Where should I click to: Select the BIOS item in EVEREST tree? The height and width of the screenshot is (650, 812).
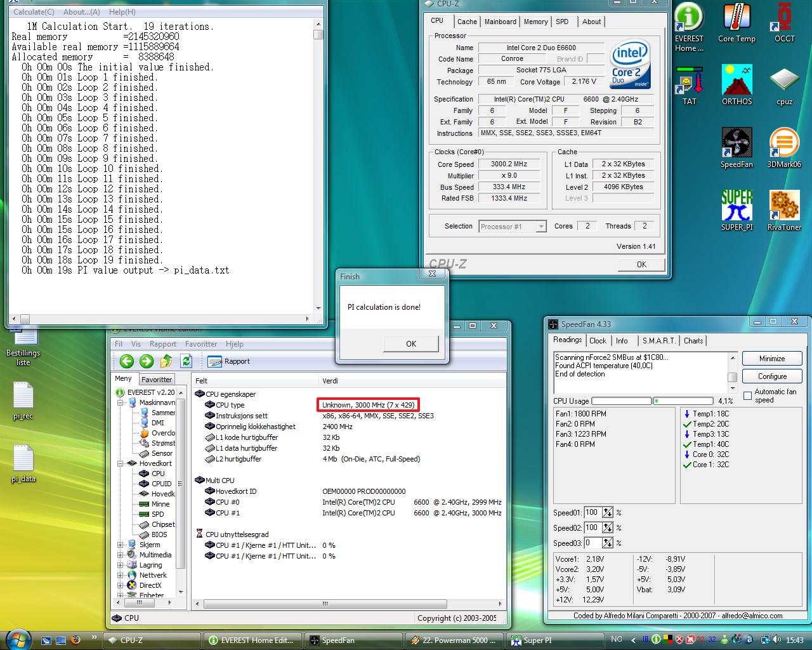point(153,534)
